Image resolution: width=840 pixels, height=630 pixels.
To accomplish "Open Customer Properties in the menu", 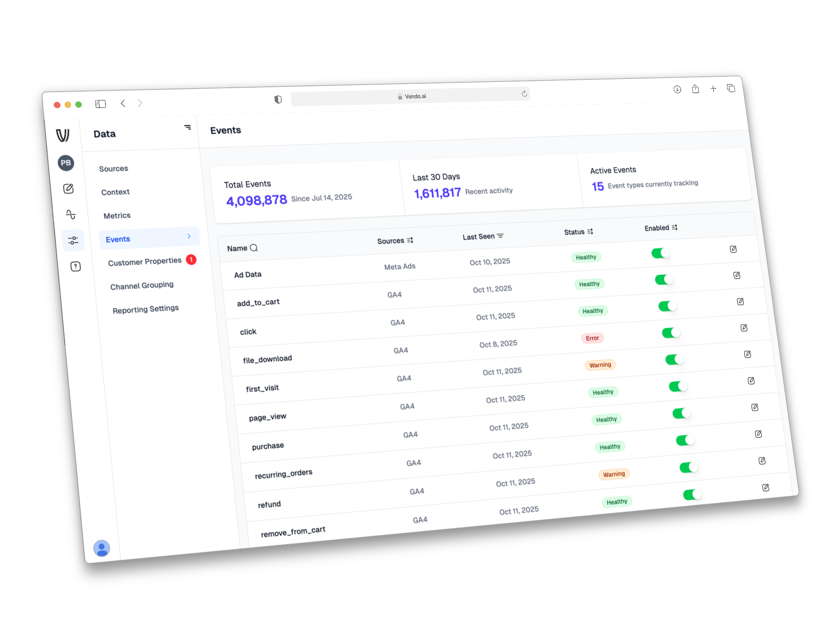I will click(x=145, y=261).
